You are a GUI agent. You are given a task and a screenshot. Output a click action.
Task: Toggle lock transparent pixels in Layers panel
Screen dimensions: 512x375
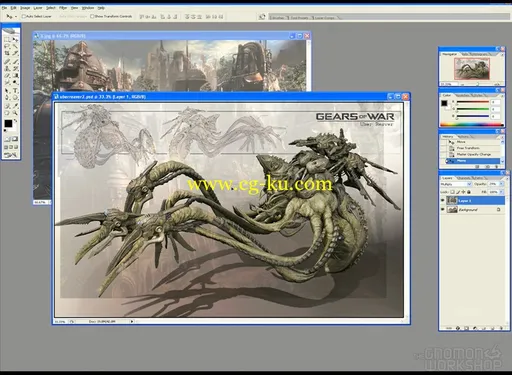pyautogui.click(x=453, y=192)
